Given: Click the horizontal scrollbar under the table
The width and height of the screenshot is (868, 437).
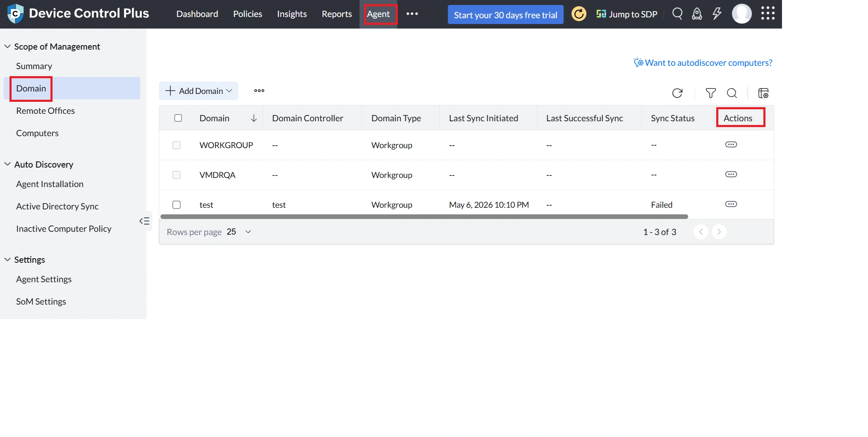Looking at the screenshot, I should click(x=424, y=217).
